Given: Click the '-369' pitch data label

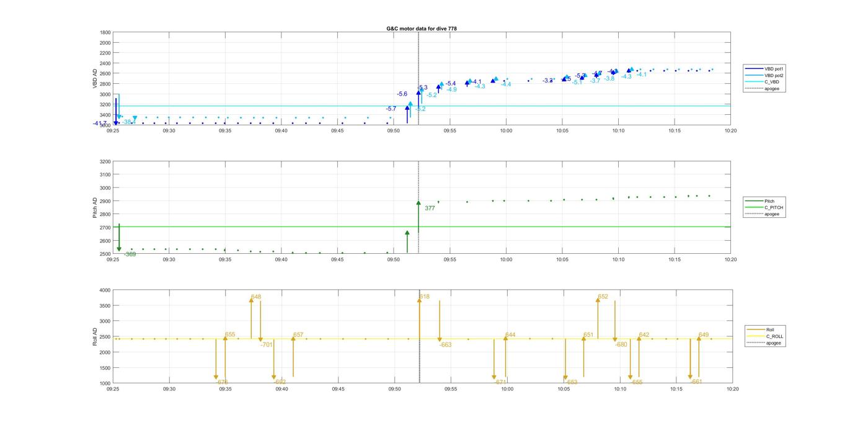Looking at the screenshot, I should pyautogui.click(x=130, y=254).
